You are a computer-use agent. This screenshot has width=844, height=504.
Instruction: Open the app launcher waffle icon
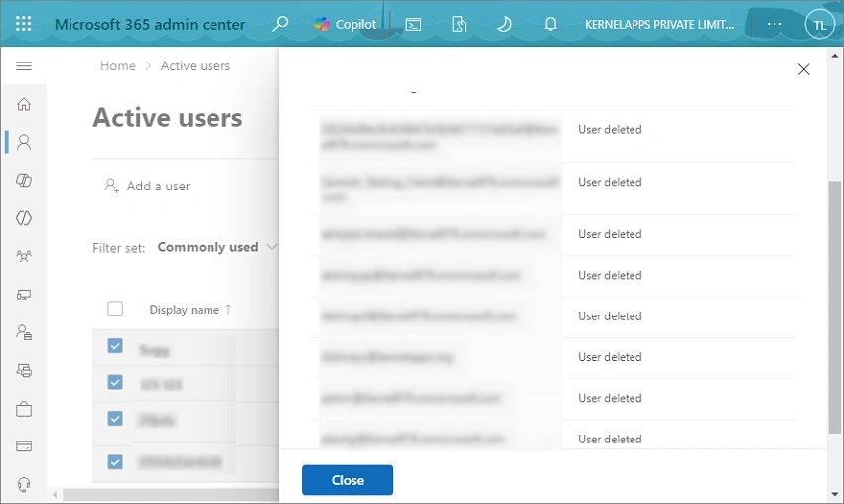(x=24, y=24)
